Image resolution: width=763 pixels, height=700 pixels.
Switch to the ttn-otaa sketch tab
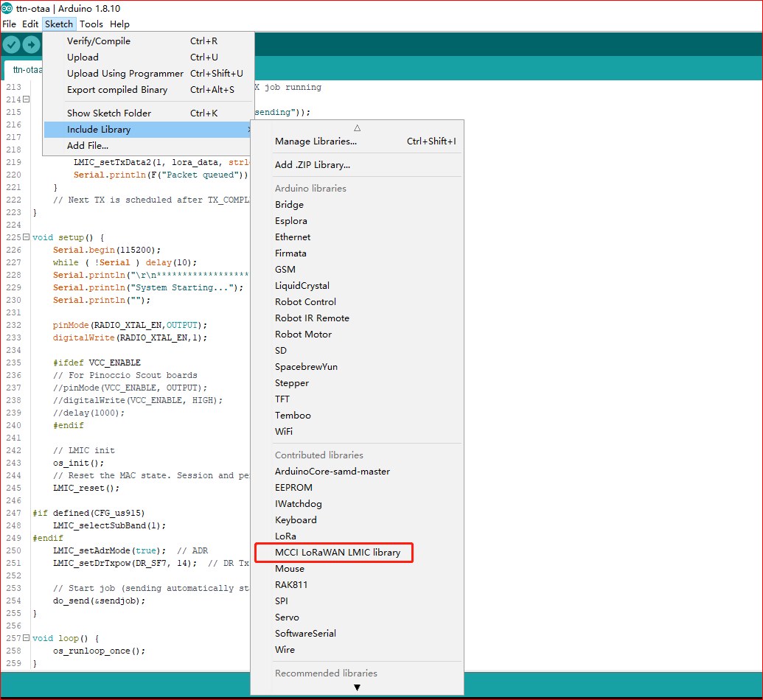click(x=24, y=70)
